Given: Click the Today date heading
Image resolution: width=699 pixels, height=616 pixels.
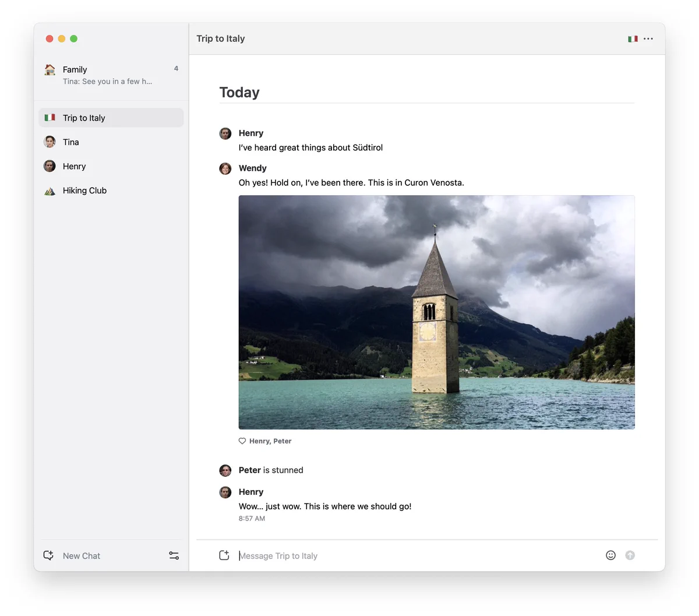Looking at the screenshot, I should [x=239, y=93].
